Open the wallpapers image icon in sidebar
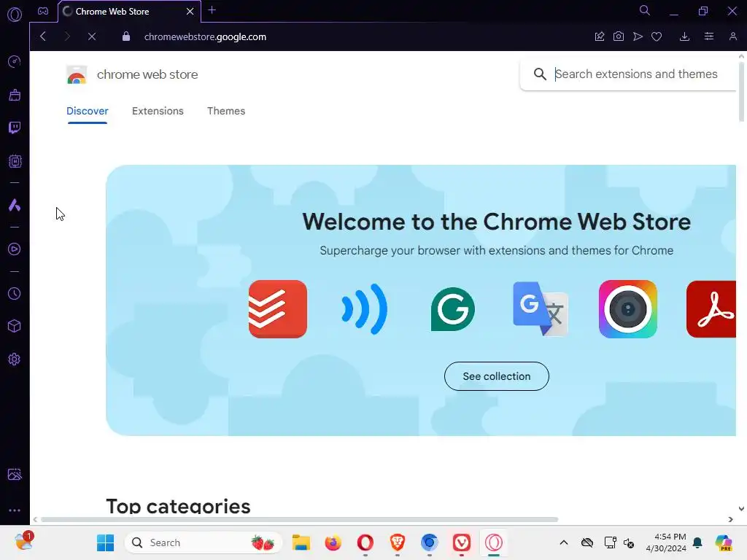 tap(15, 474)
